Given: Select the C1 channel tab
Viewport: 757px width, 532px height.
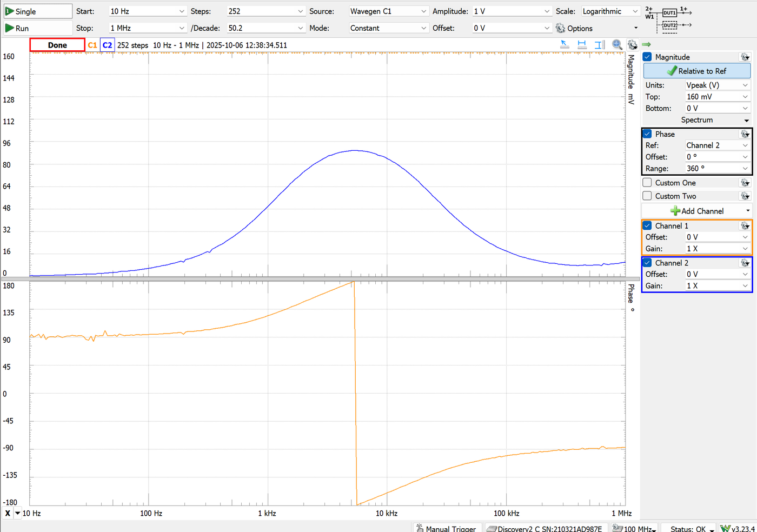Looking at the screenshot, I should tap(92, 45).
